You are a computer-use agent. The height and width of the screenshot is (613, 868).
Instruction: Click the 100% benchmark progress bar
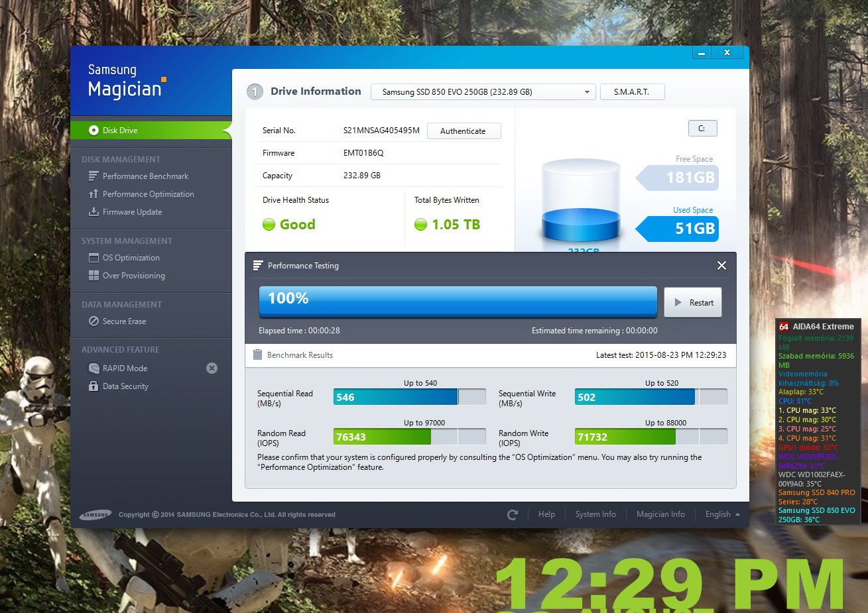click(458, 302)
